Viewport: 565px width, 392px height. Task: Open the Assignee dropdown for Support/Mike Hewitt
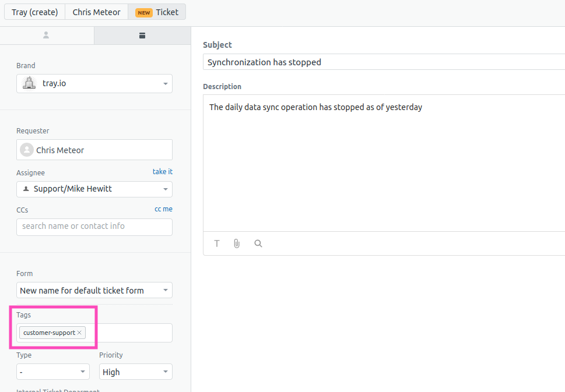click(x=165, y=189)
